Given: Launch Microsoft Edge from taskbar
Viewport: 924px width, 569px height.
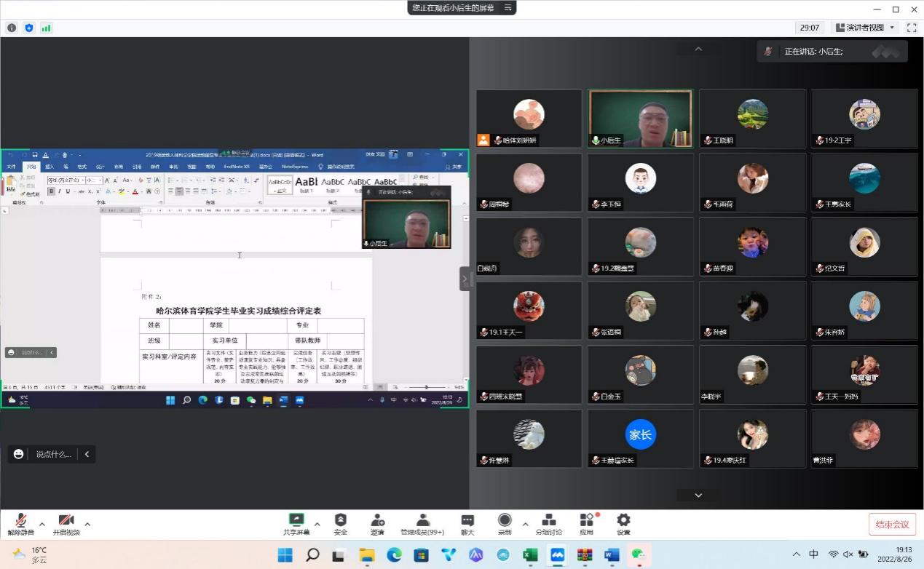Looking at the screenshot, I should [x=394, y=555].
